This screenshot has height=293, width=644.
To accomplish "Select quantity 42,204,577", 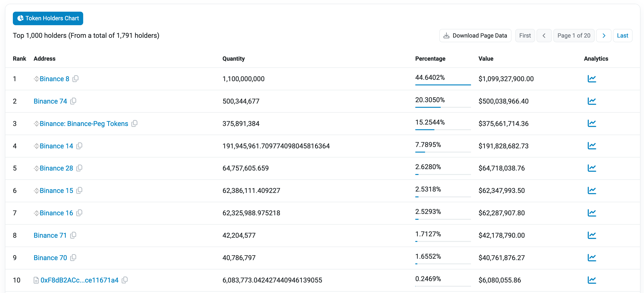I will coord(239,235).
